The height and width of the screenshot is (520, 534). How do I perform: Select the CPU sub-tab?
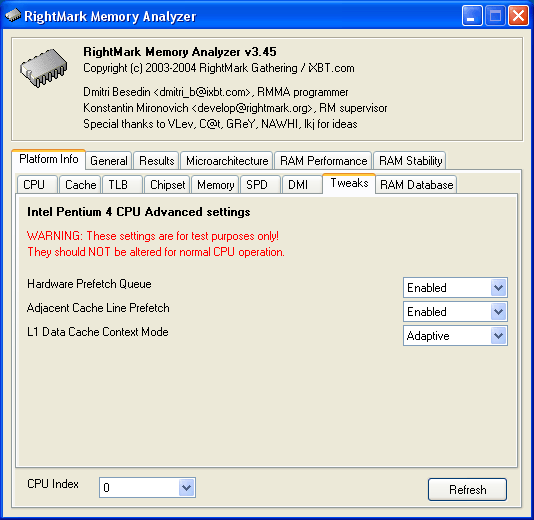[37, 185]
